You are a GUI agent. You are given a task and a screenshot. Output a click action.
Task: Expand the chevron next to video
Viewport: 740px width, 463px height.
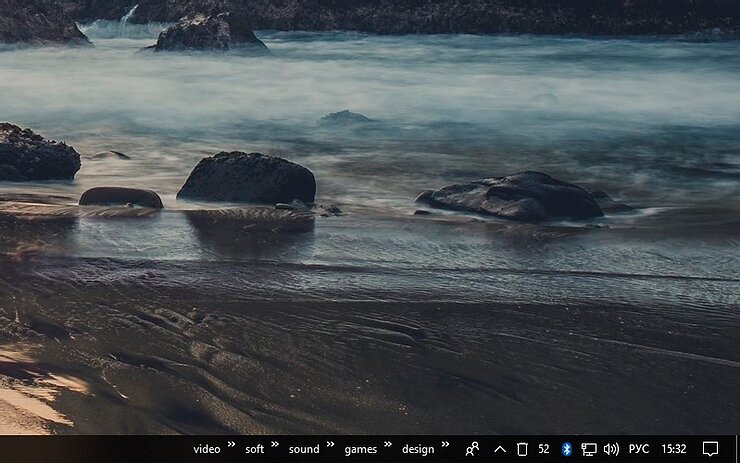coord(231,444)
